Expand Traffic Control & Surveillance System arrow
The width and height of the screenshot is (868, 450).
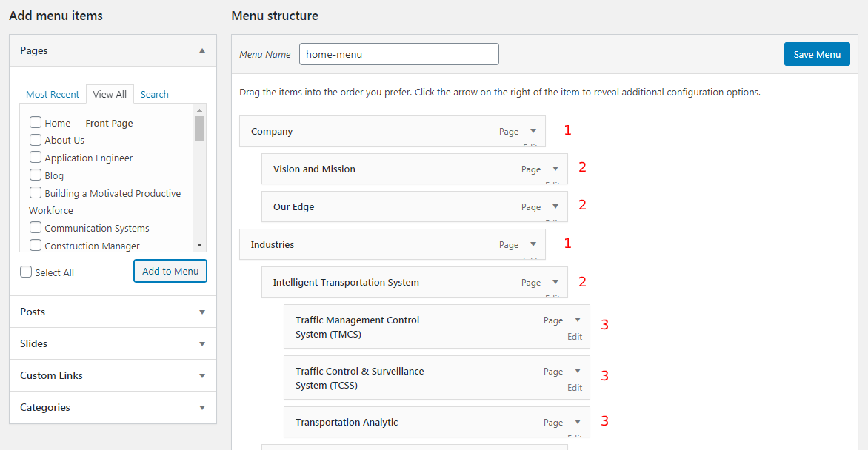click(578, 371)
